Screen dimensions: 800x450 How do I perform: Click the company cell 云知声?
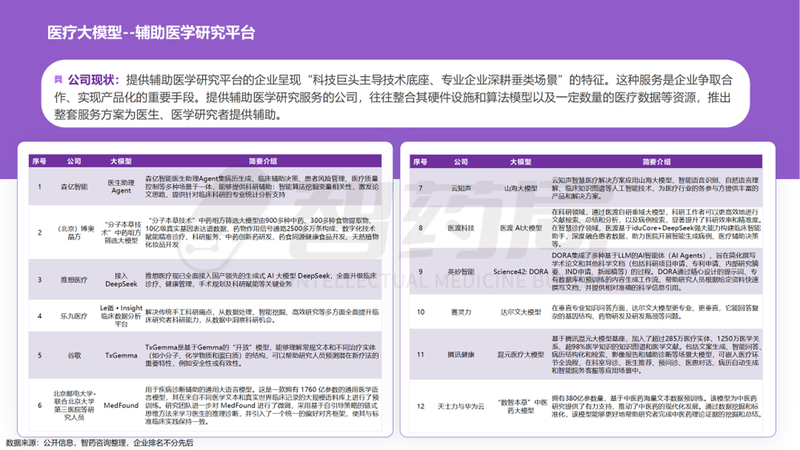coord(461,188)
